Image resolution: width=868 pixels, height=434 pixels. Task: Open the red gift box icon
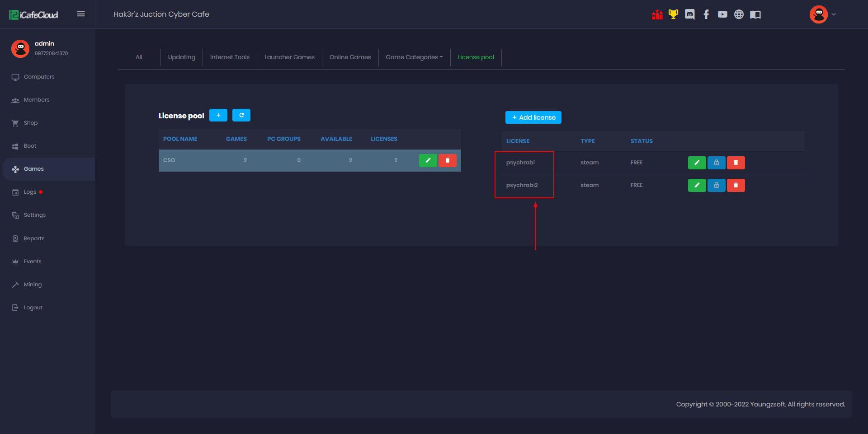[x=657, y=14]
